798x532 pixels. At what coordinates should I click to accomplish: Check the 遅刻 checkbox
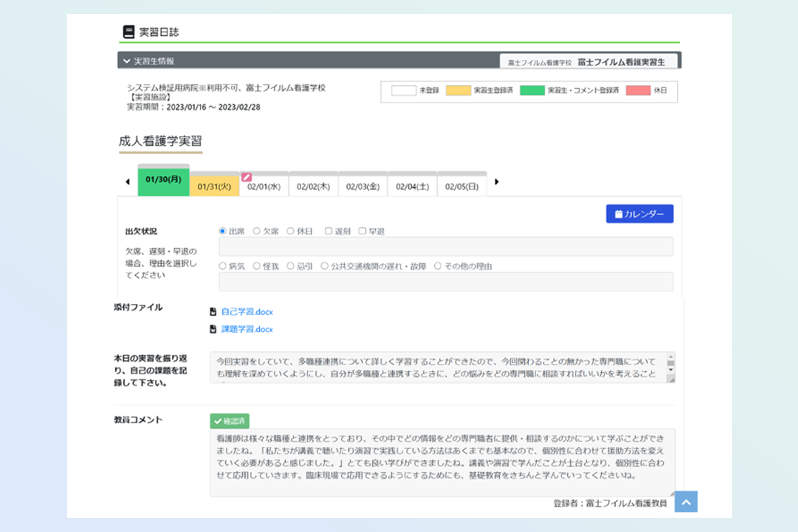point(329,231)
